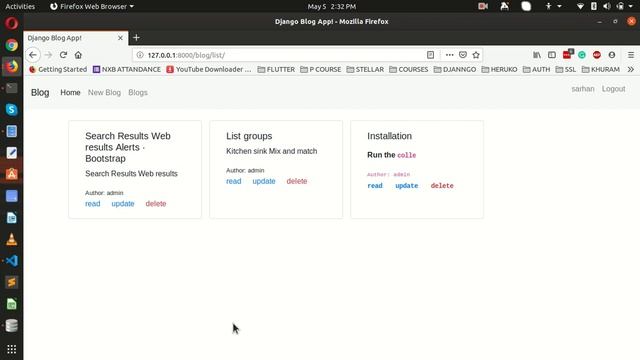
Task: Expand the STELLAR bookmarks folder
Action: click(x=365, y=69)
